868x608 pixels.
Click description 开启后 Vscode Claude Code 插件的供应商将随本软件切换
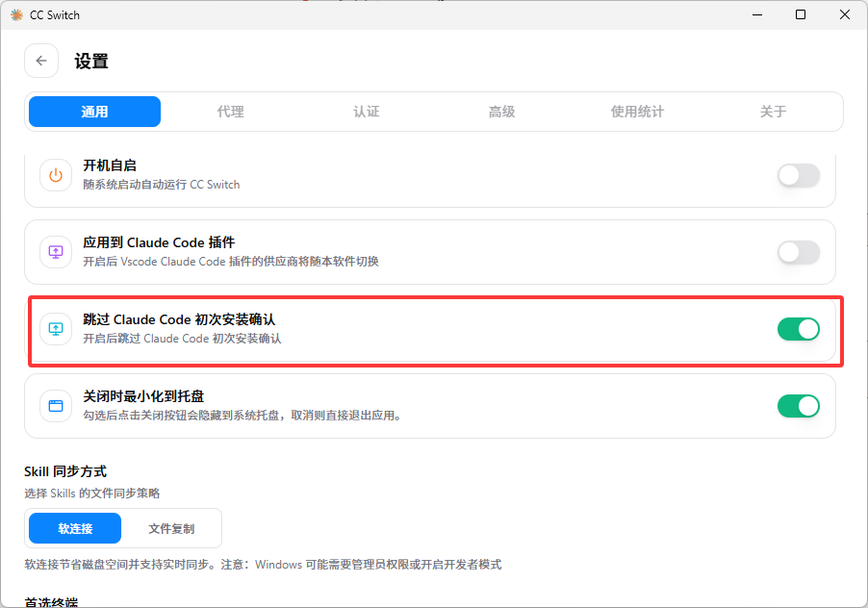coord(231,262)
